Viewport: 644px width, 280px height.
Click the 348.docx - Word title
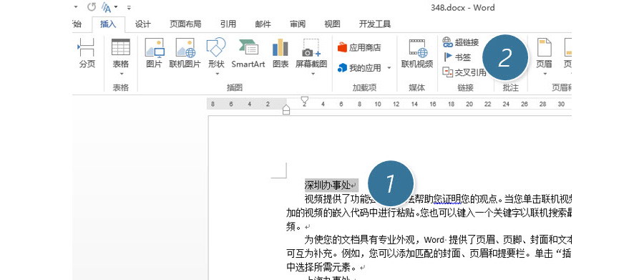(x=462, y=7)
